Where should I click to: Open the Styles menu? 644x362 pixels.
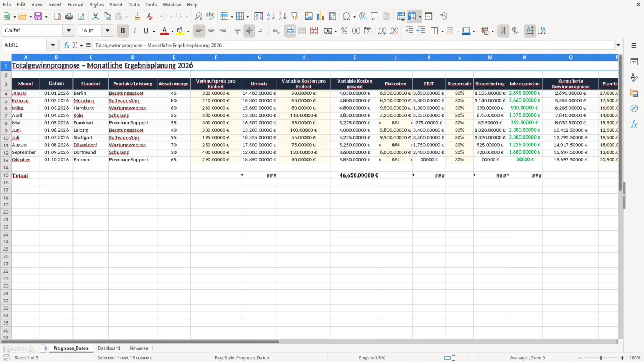click(x=97, y=4)
